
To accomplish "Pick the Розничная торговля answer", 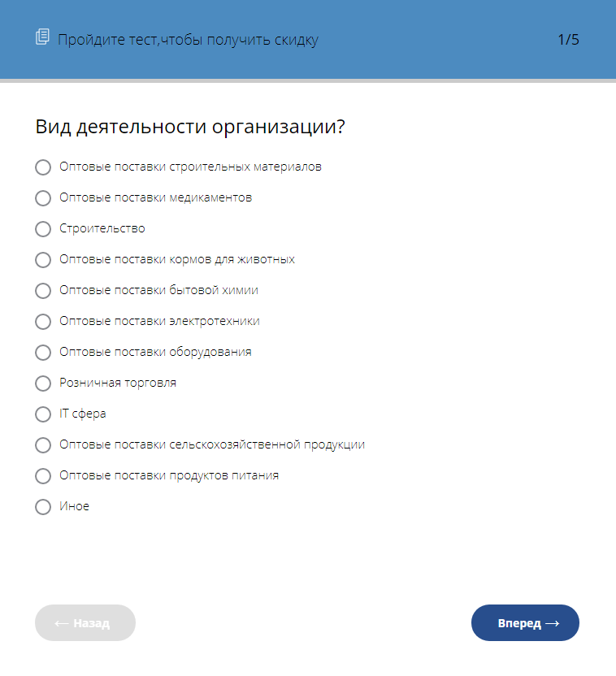I will (x=42, y=383).
